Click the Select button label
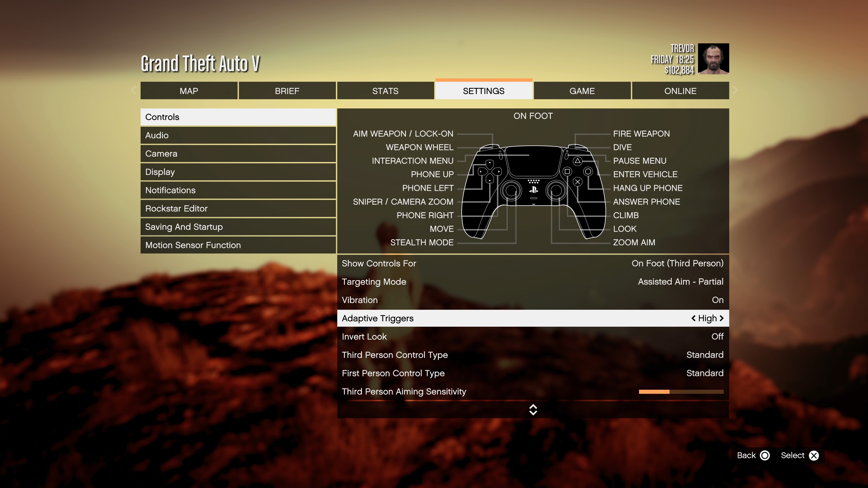 793,455
